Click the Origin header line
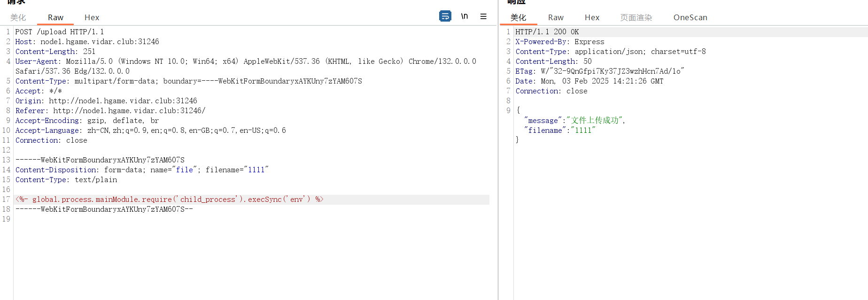 106,101
